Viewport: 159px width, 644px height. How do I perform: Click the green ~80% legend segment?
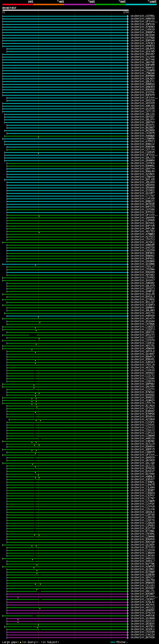pos(110,4)
